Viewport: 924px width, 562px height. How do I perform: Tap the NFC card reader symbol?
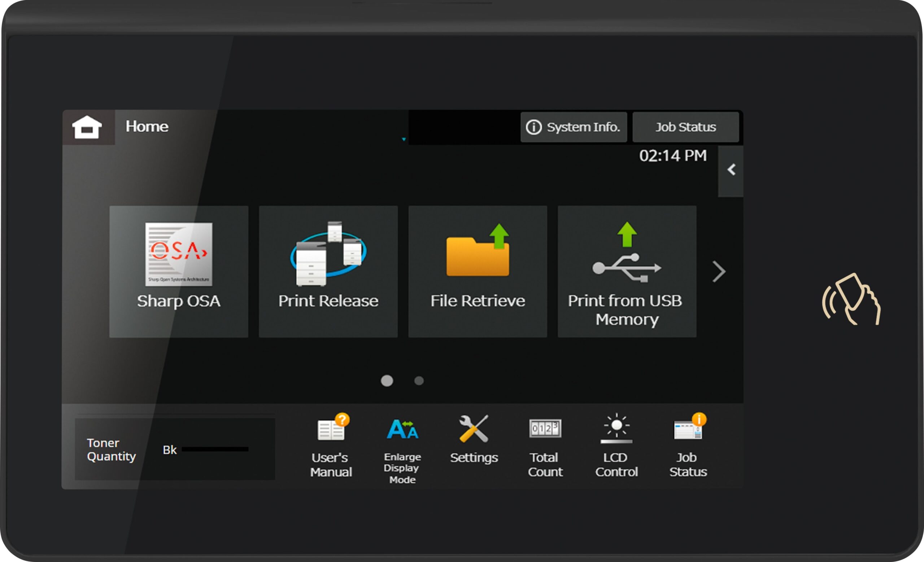point(851,300)
